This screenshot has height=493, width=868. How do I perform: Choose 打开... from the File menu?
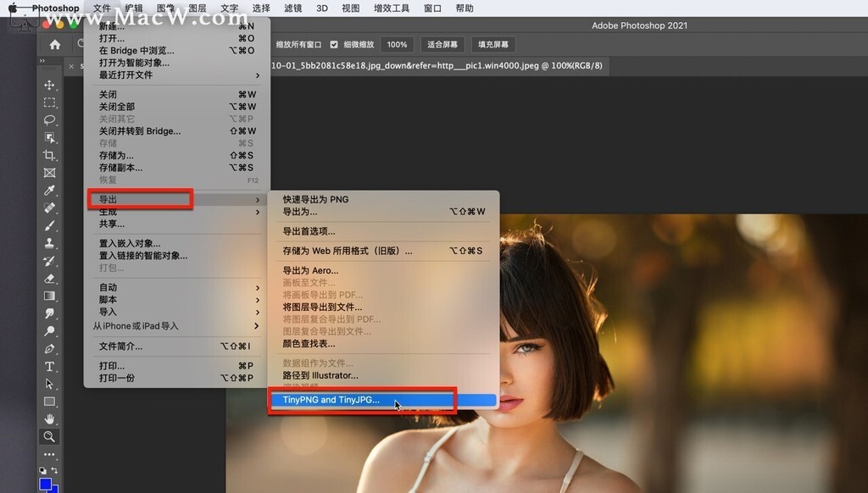177,38
